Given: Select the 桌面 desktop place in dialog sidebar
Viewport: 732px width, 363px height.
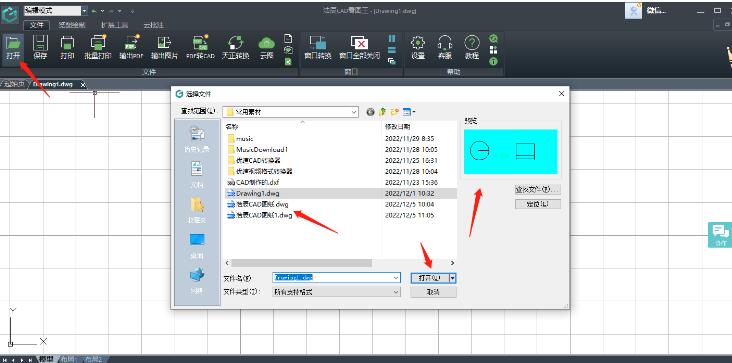Looking at the screenshot, I should 197,245.
